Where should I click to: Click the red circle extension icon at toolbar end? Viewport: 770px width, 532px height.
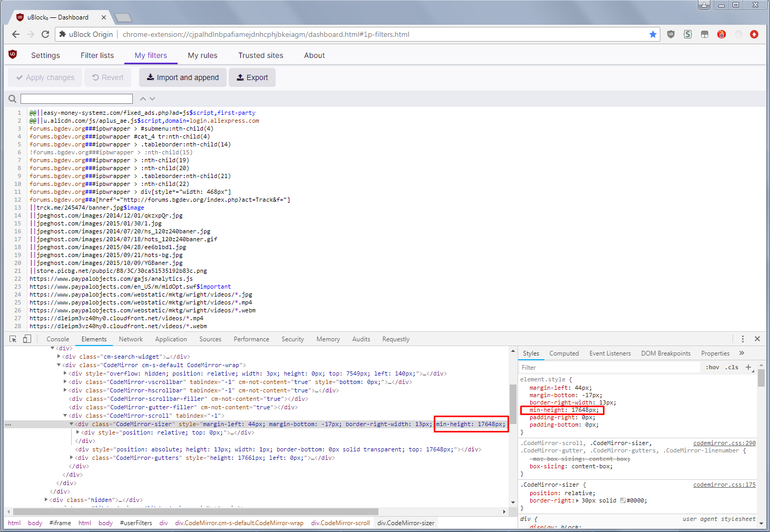point(754,34)
